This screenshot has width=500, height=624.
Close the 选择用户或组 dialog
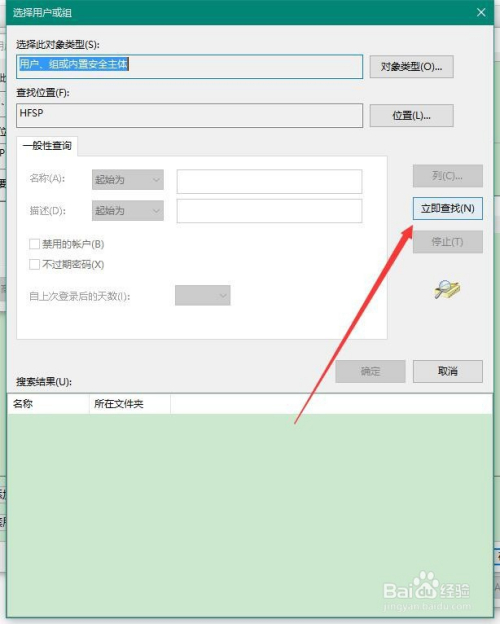481,12
